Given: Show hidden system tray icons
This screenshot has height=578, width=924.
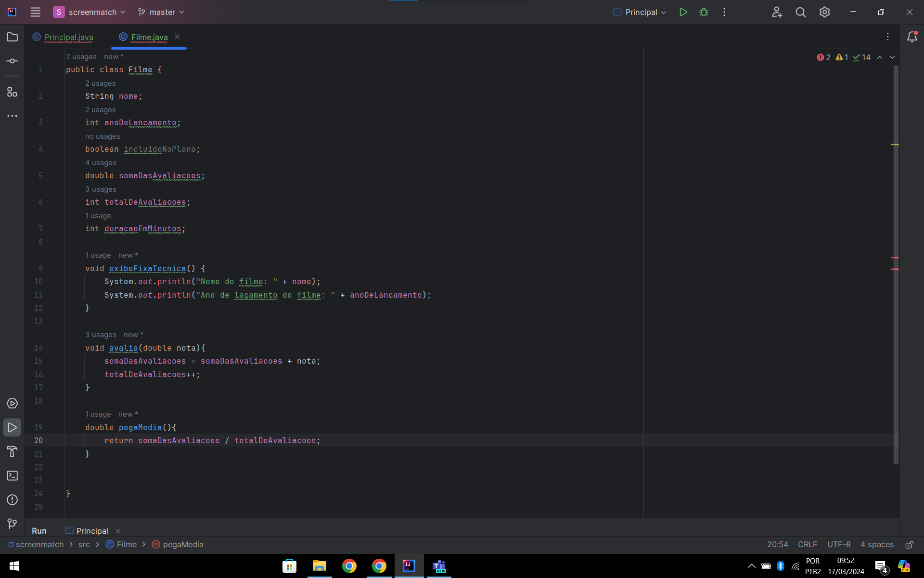Looking at the screenshot, I should (751, 566).
